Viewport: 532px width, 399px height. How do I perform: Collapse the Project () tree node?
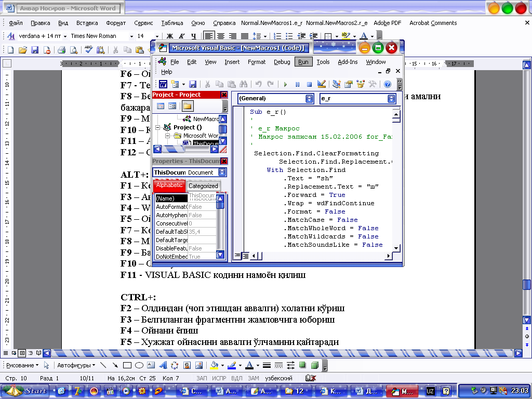157,128
